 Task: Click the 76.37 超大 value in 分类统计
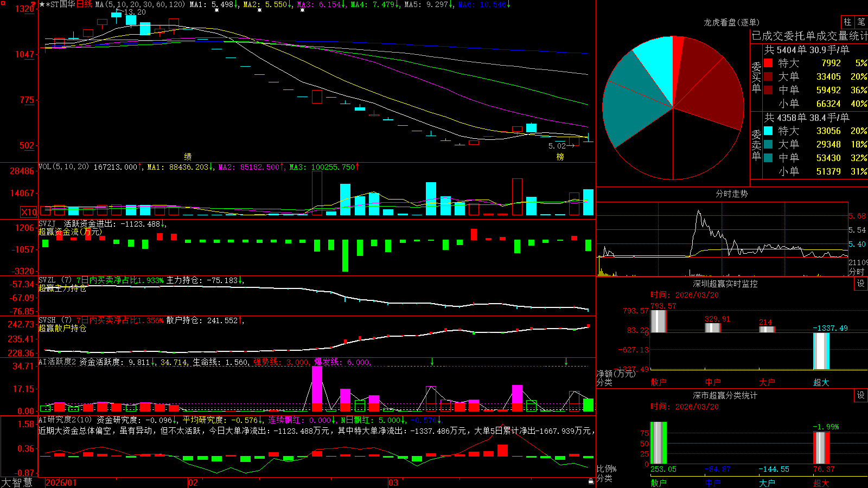pos(824,469)
